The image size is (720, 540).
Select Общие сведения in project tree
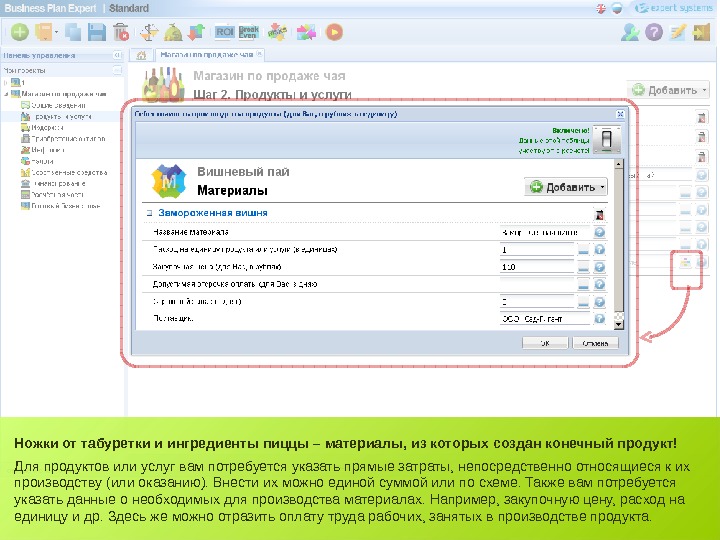pos(58,105)
